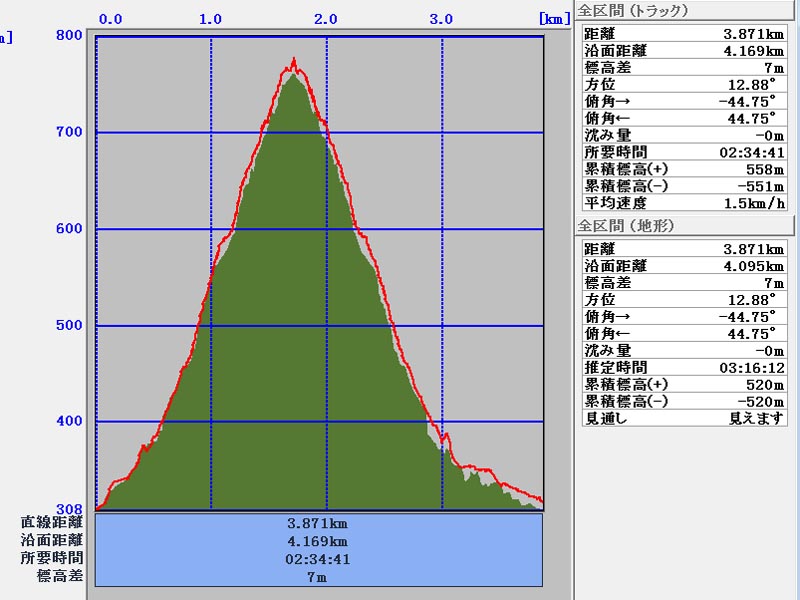Click the 0.0 distance axis label

pyautogui.click(x=111, y=18)
